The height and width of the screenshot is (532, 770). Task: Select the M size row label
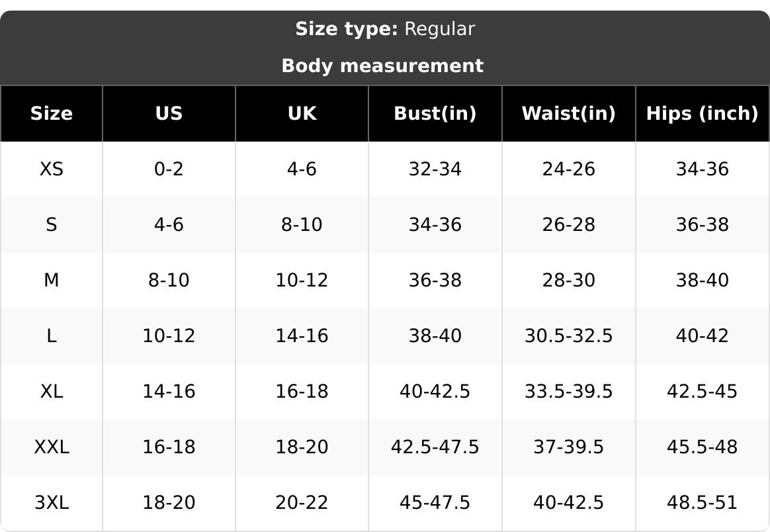(52, 280)
